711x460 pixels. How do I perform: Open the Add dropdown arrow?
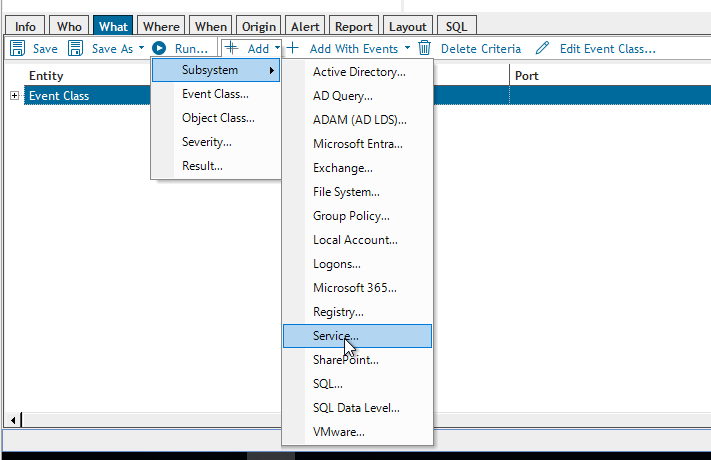click(x=277, y=48)
